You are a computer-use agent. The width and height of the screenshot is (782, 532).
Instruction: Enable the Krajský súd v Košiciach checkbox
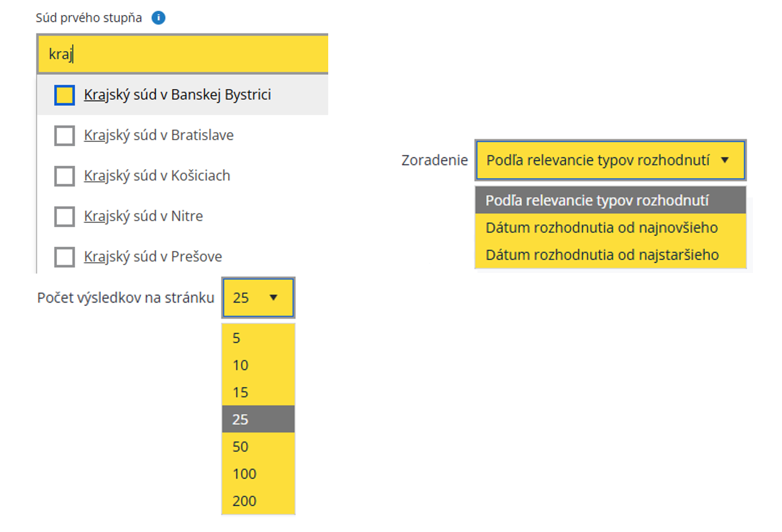coord(65,176)
